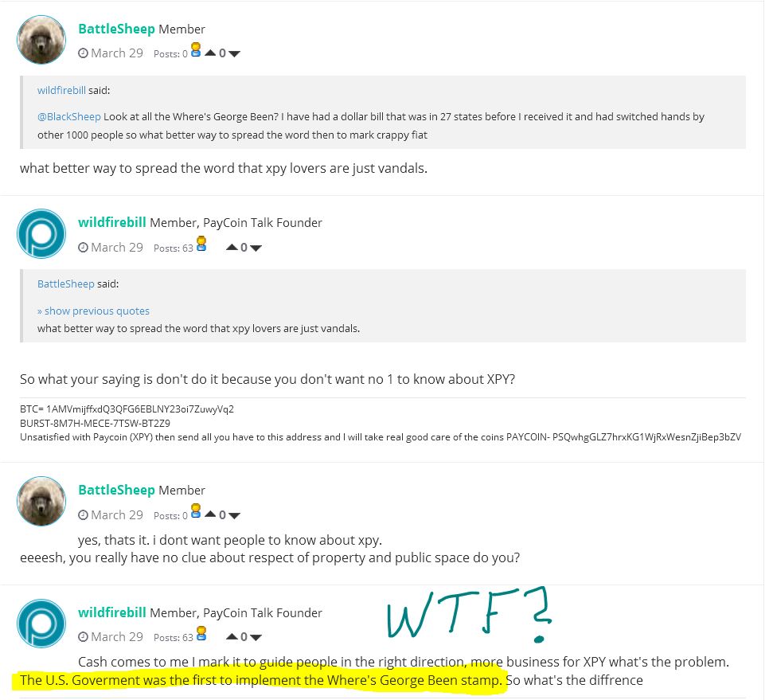773x700 pixels.
Task: Click BattleSheep link in quote header
Action: coord(65,284)
